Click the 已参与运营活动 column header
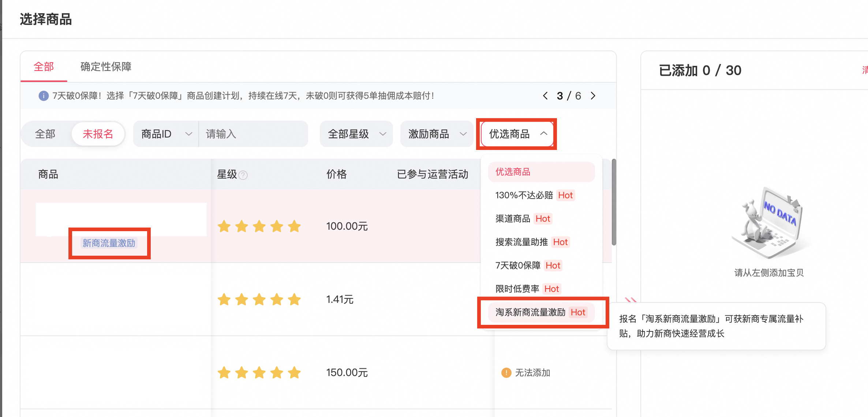 click(x=433, y=174)
